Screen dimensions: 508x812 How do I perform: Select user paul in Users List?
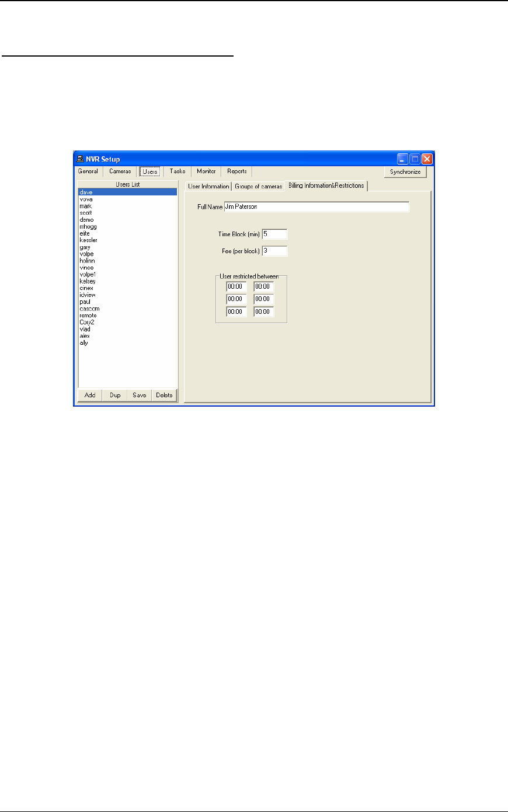127,302
